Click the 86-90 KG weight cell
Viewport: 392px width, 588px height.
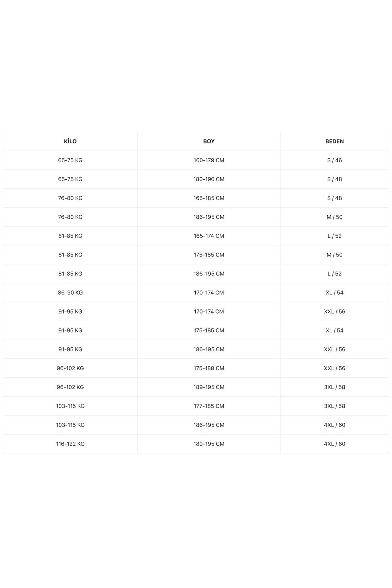70,293
